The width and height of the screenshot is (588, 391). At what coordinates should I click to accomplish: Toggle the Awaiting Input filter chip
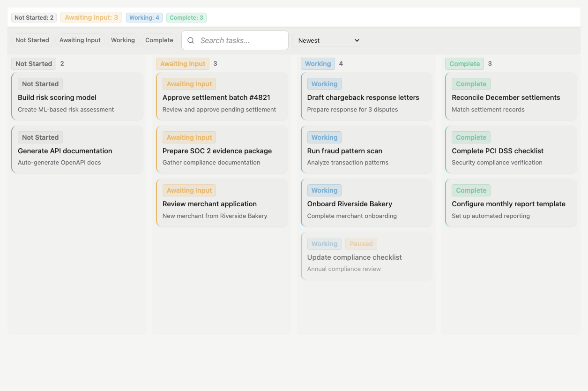(80, 40)
